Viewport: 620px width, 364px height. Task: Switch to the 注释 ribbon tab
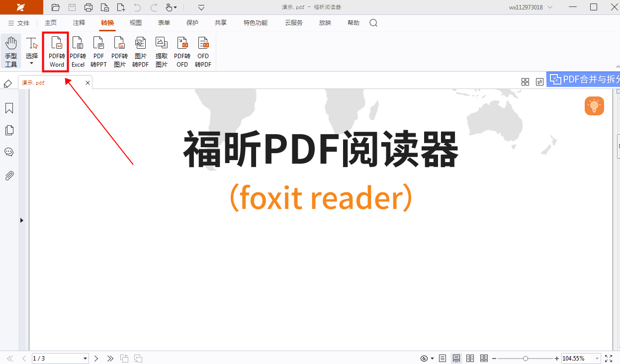click(x=78, y=22)
